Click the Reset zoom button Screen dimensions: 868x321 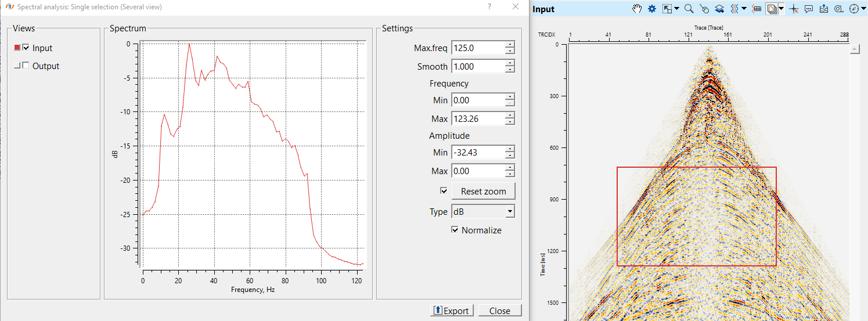pyautogui.click(x=483, y=191)
